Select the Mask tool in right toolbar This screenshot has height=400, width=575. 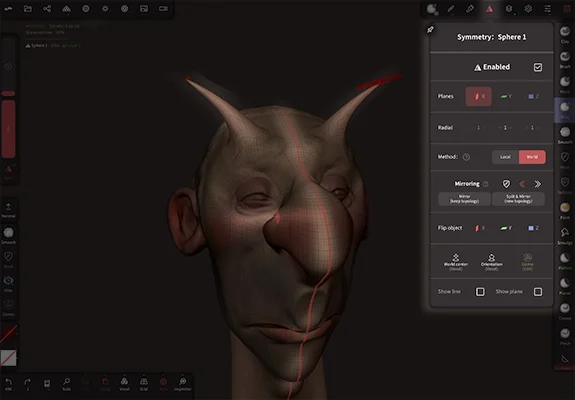click(565, 160)
